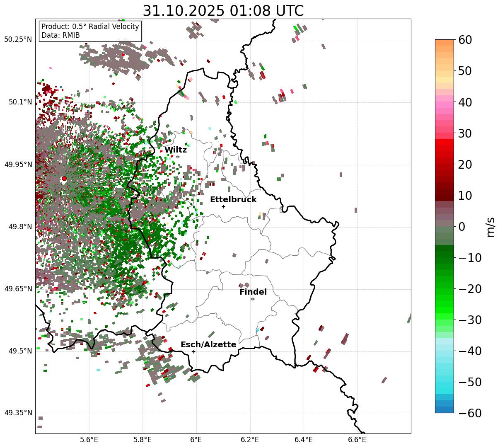Click the colorbar 40 tick label
500x448 pixels.
point(465,102)
